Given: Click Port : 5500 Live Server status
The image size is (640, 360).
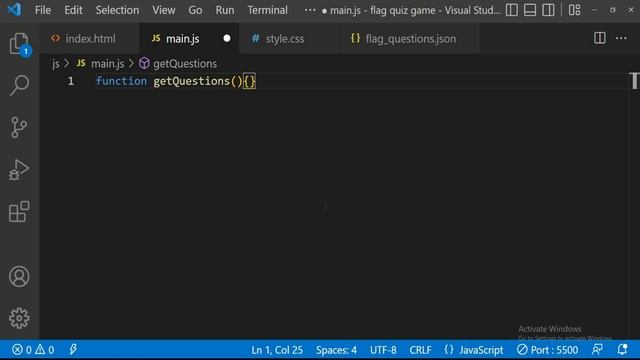Looking at the screenshot, I should [547, 350].
